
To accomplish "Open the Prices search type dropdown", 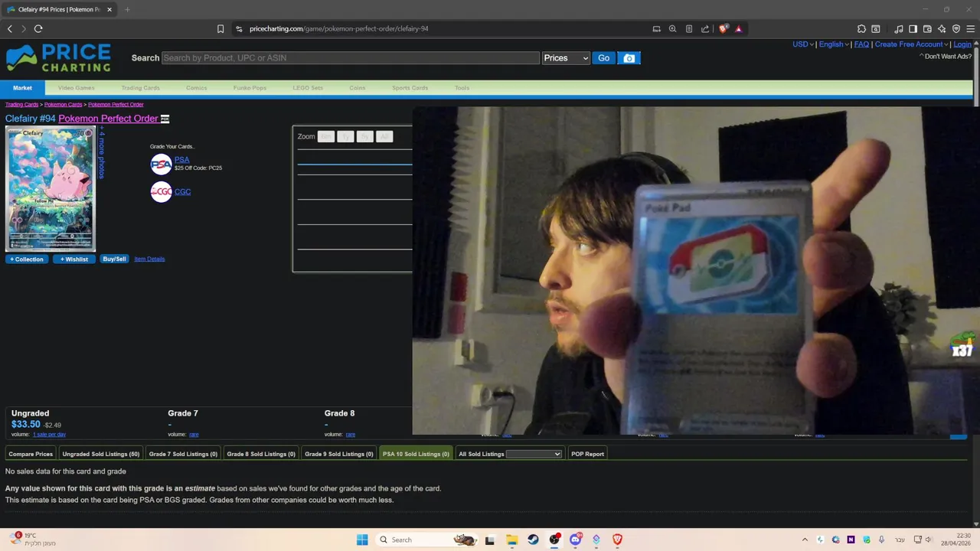I will pyautogui.click(x=566, y=58).
